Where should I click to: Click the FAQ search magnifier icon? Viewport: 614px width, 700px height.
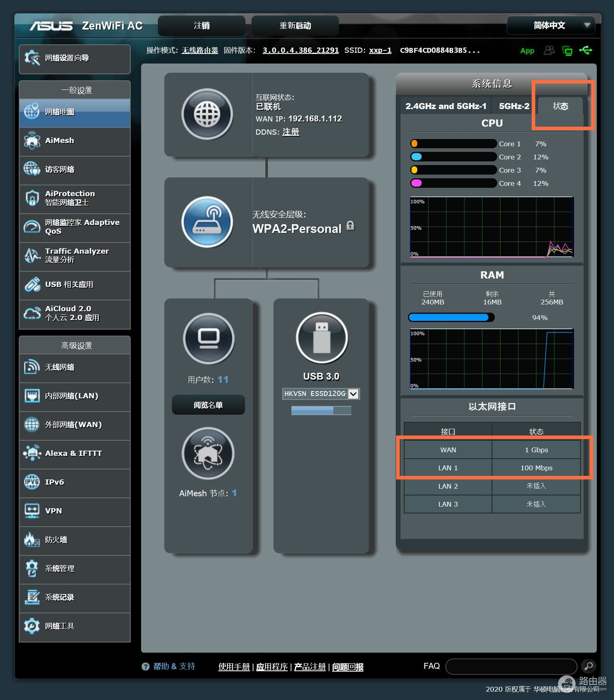[x=588, y=666]
